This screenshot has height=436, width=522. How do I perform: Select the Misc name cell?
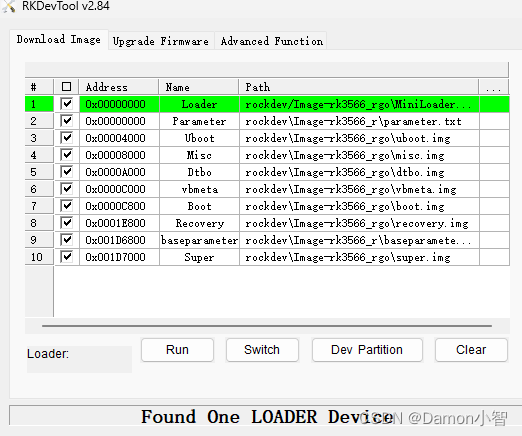pos(199,155)
